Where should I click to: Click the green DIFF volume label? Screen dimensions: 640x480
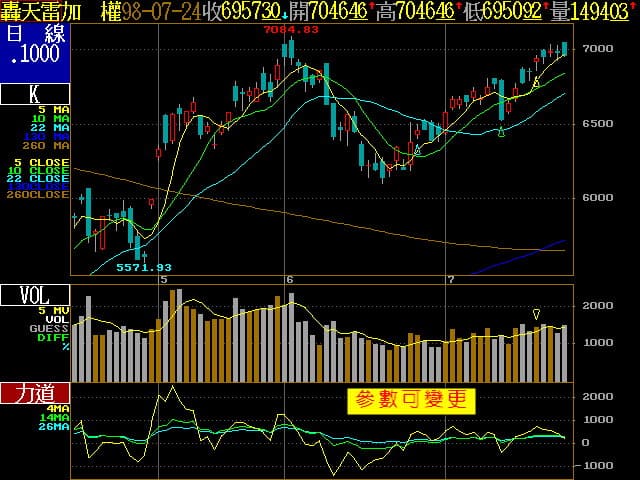[x=55, y=337]
